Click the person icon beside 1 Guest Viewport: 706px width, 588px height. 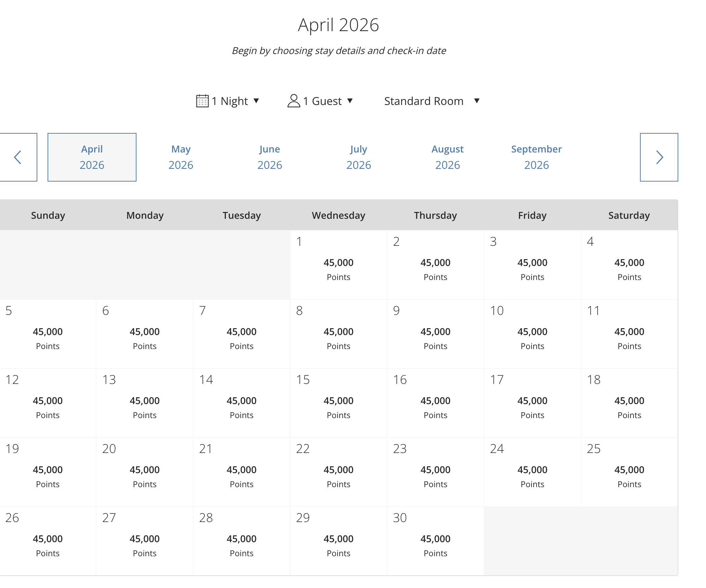coord(294,101)
